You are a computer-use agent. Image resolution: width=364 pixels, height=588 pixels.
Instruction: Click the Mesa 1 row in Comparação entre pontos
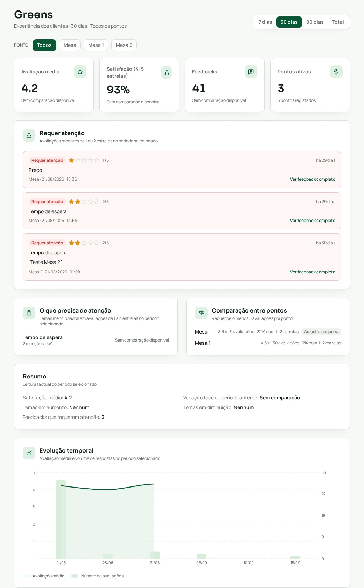268,343
